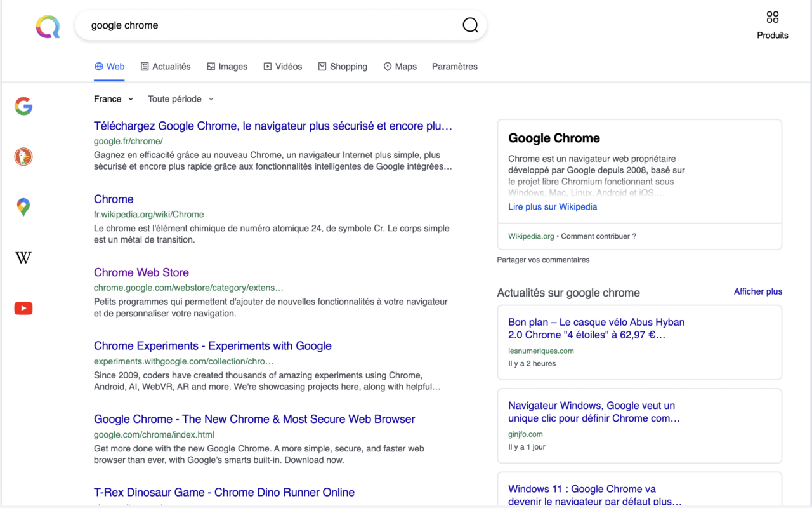The image size is (812, 508).
Task: Click the 'Il y a 1 jour' timestamp
Action: tap(527, 447)
